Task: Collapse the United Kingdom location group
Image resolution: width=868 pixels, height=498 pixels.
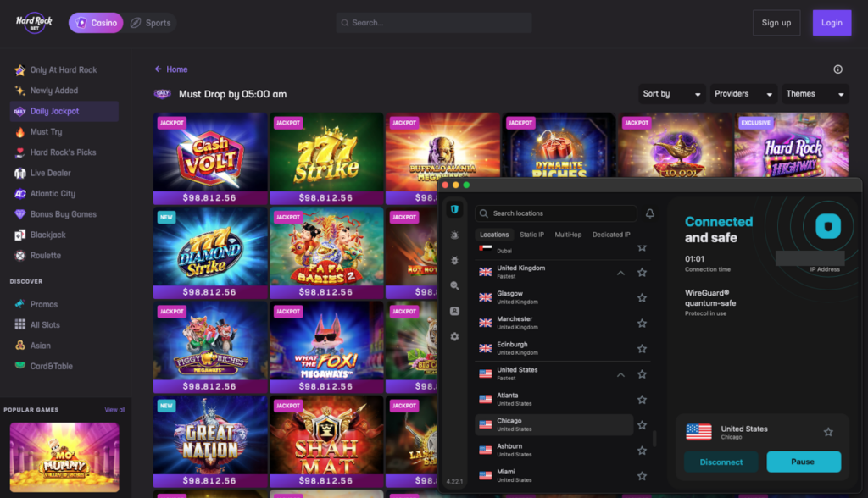Action: [621, 273]
